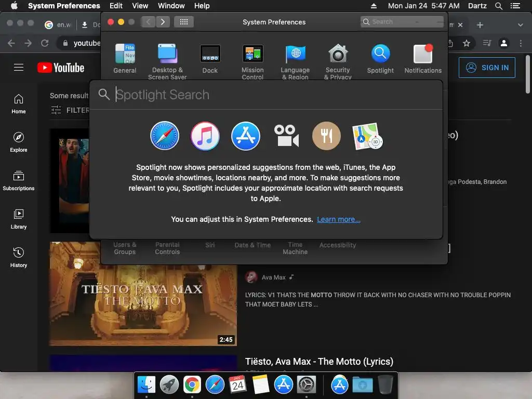The height and width of the screenshot is (399, 532).
Task: Open Google Chrome from the Dock
Action: (192, 385)
